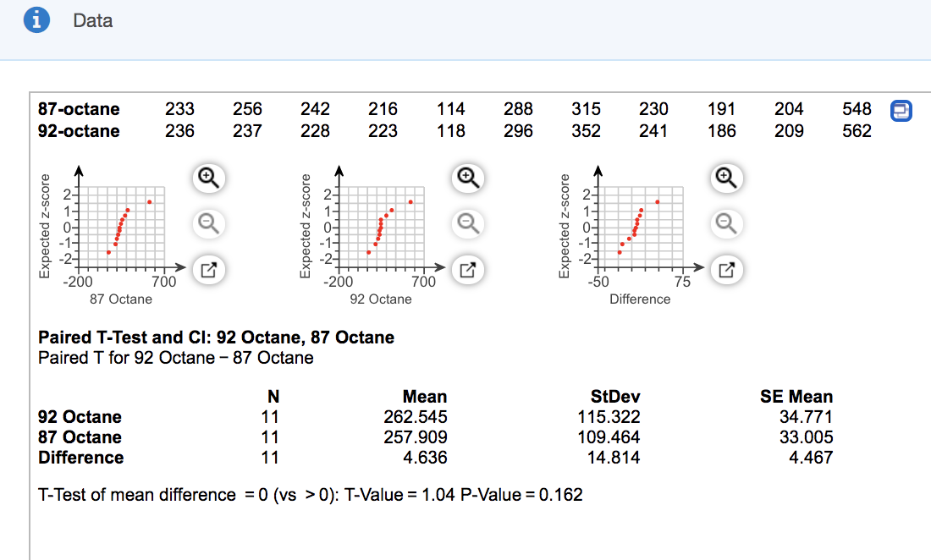Click the 87 Octane row label in results table
Image resolution: width=931 pixels, height=560 pixels.
coord(80,437)
